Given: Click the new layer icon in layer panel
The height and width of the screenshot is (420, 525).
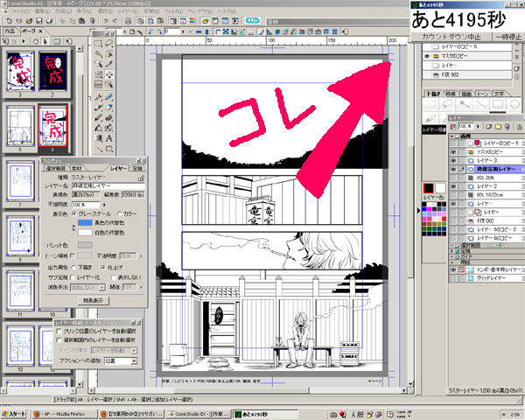Looking at the screenshot, I should [x=488, y=127].
